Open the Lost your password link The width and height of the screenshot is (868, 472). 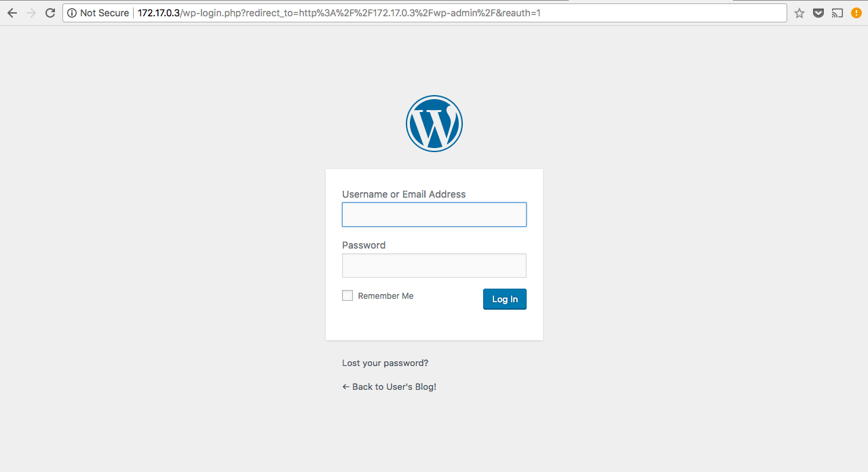(x=385, y=363)
